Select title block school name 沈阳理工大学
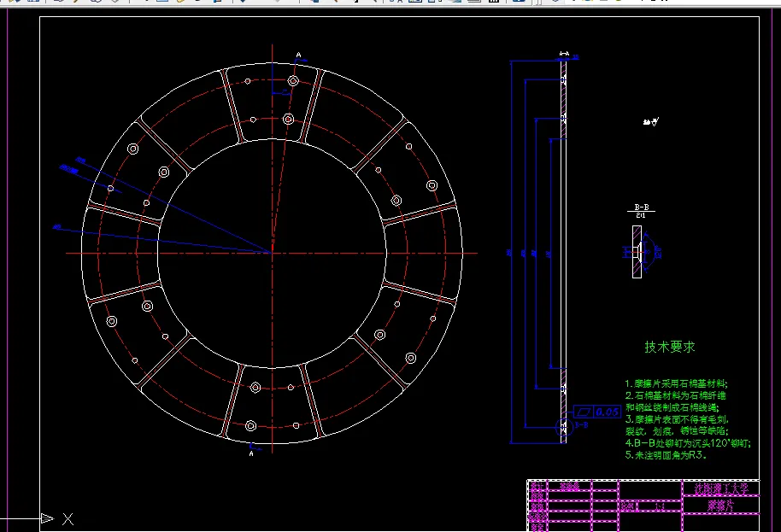Screen dimensions: 781x532 point(721,488)
